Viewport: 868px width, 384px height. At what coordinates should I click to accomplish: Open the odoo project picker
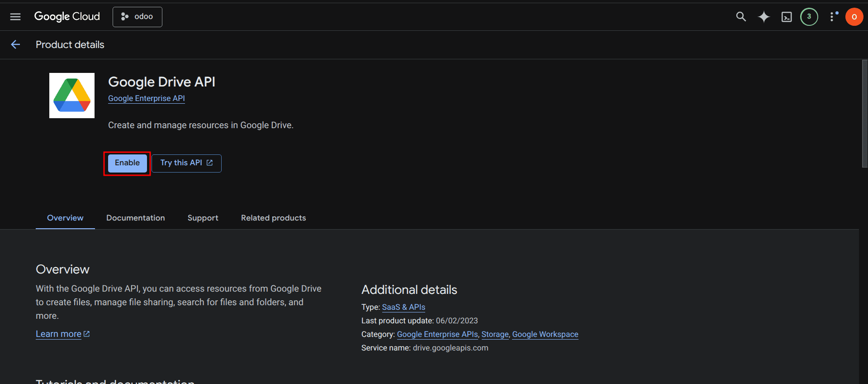138,17
